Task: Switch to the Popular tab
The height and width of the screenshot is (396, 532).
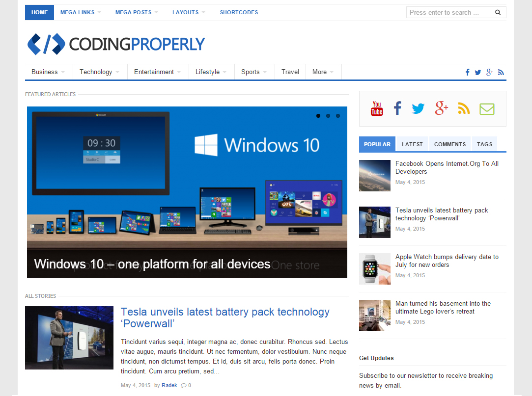Action: coord(377,144)
